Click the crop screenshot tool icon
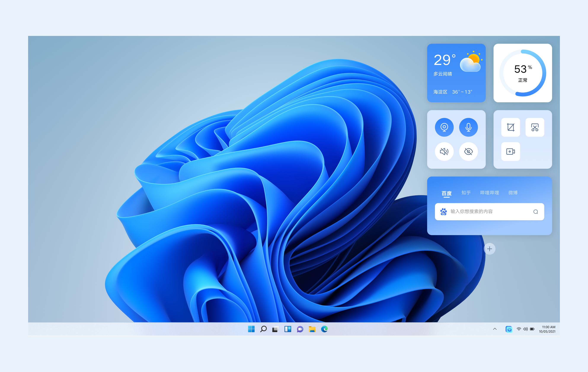This screenshot has height=372, width=588. [x=510, y=127]
